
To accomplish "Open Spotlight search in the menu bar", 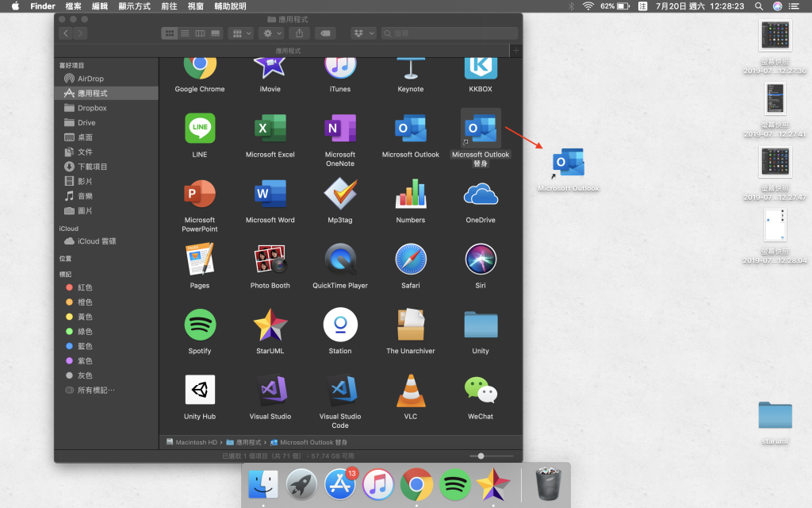I will pos(759,6).
